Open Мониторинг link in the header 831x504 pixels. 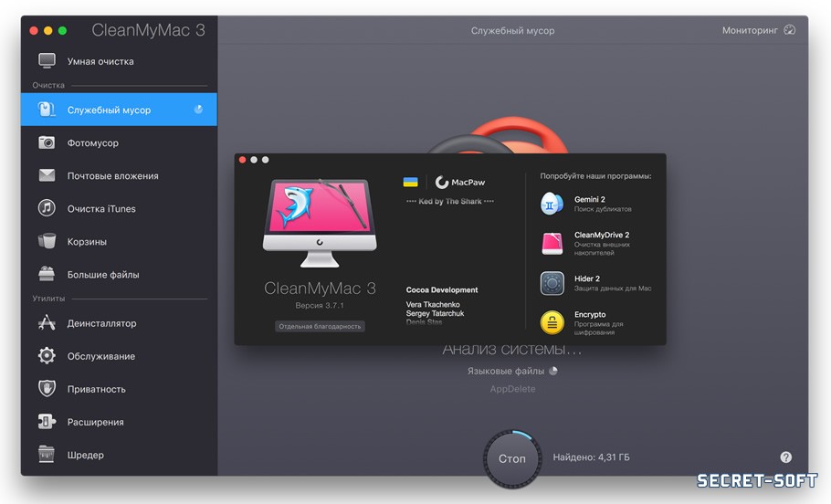click(x=758, y=30)
